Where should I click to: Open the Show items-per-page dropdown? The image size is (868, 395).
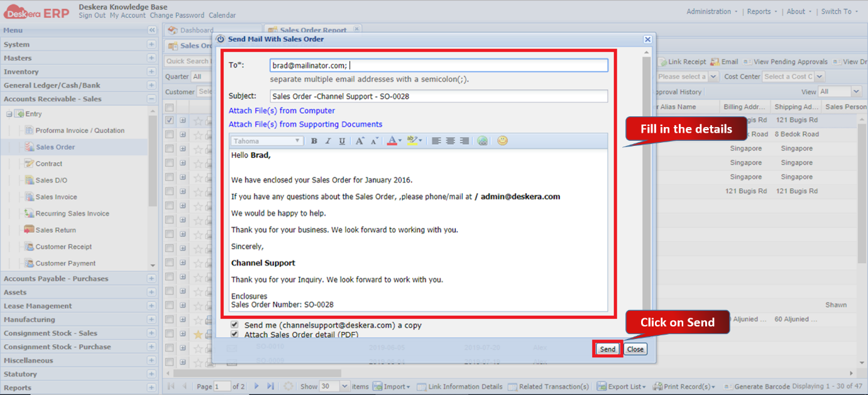point(344,386)
